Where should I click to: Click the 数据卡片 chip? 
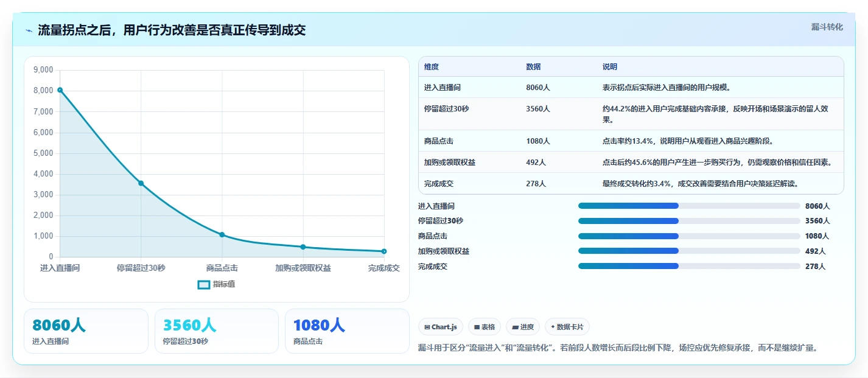[x=567, y=327]
